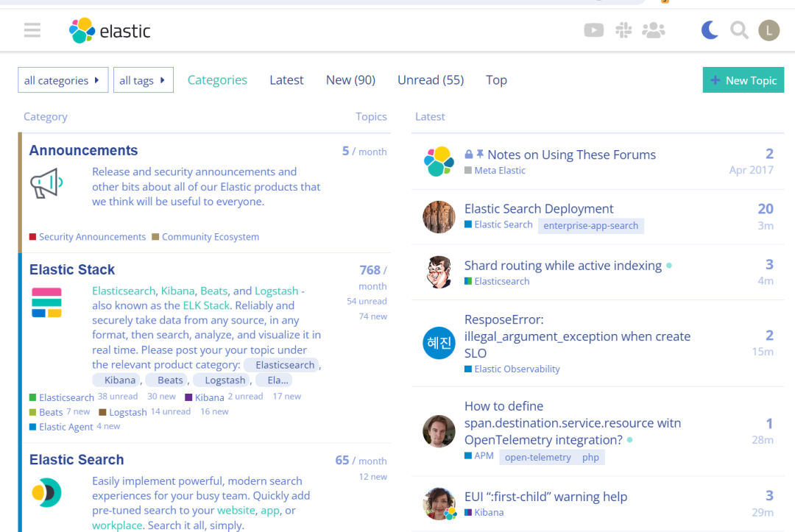This screenshot has width=795, height=532.
Task: Create a New Topic
Action: coord(743,80)
